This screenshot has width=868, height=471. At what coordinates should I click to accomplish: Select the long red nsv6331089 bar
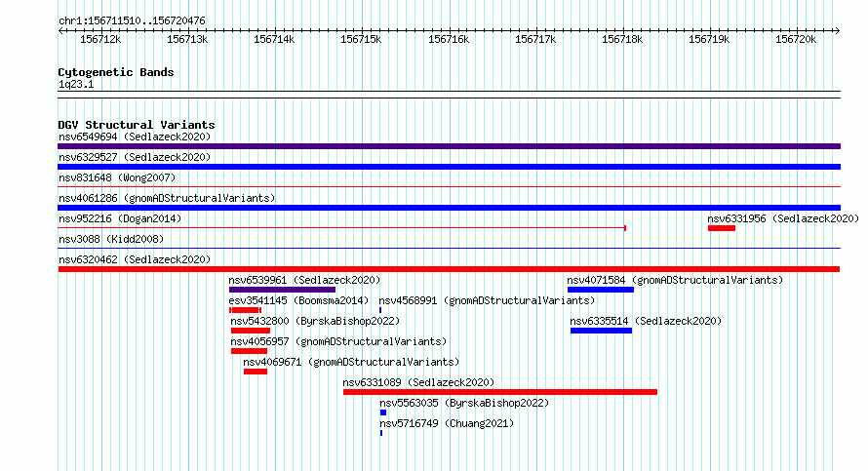coord(500,392)
